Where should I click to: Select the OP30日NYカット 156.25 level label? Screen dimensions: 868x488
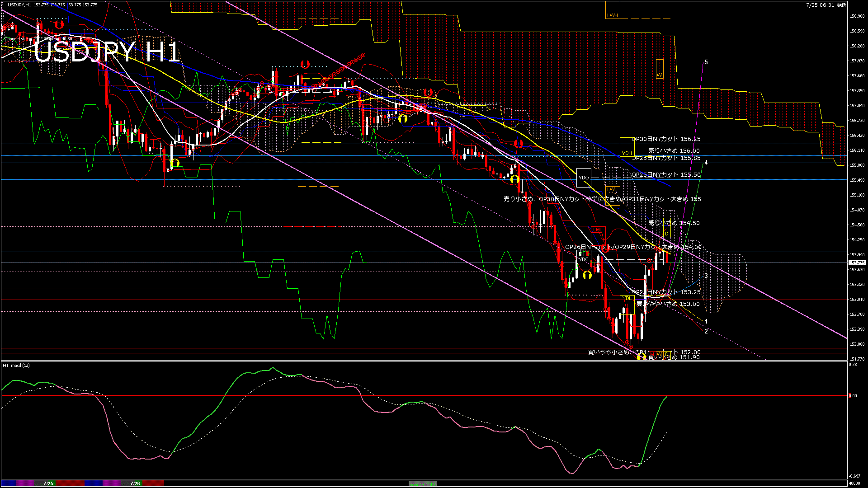(666, 139)
